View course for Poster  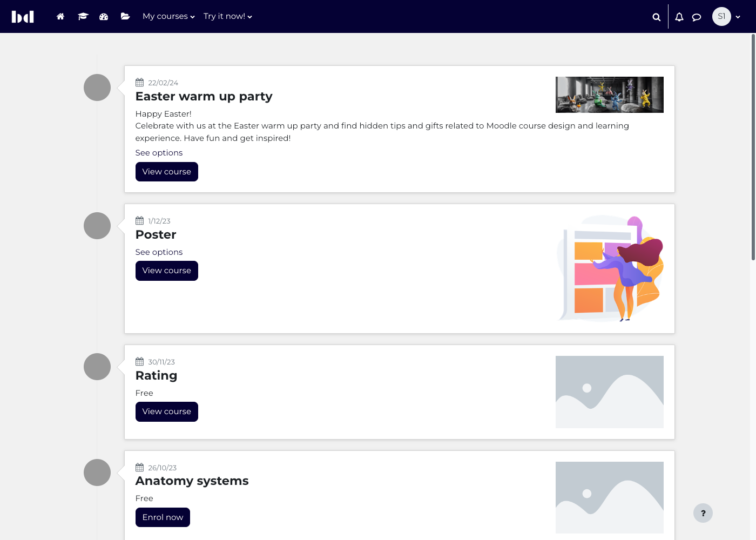point(167,271)
